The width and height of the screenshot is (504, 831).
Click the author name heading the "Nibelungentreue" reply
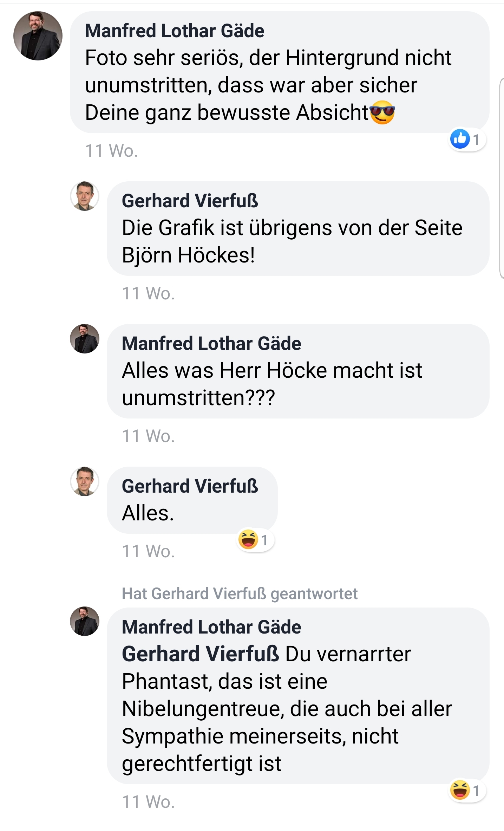pyautogui.click(x=211, y=627)
